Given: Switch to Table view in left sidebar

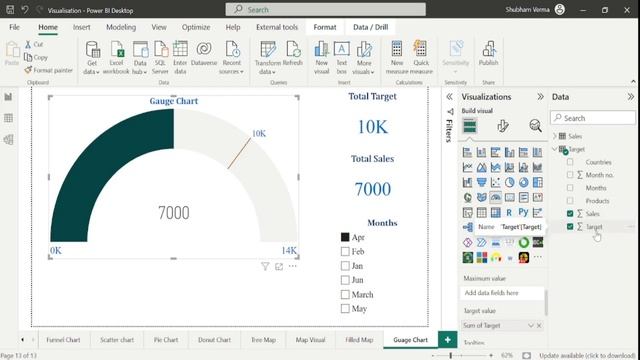Looking at the screenshot, I should [x=8, y=118].
